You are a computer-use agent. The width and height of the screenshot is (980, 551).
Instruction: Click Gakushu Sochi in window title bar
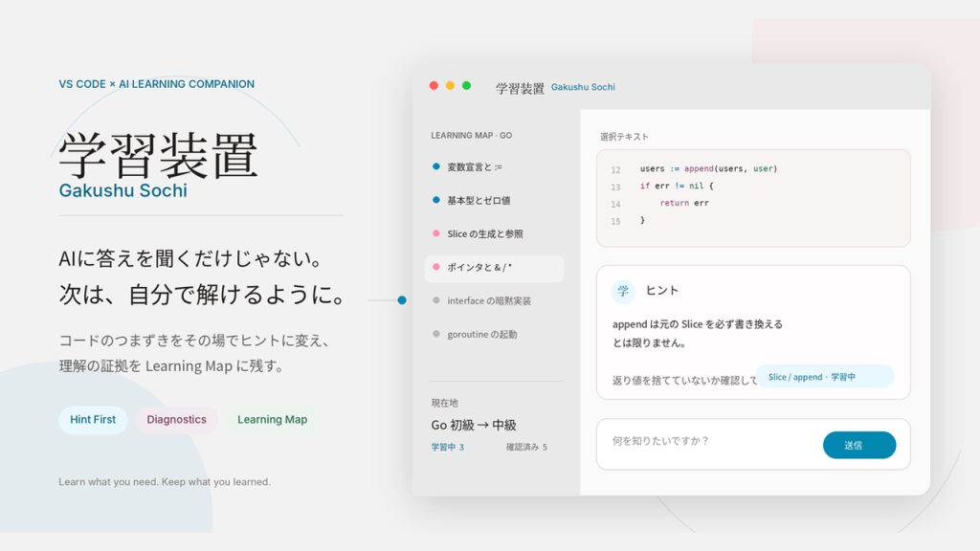[x=583, y=87]
